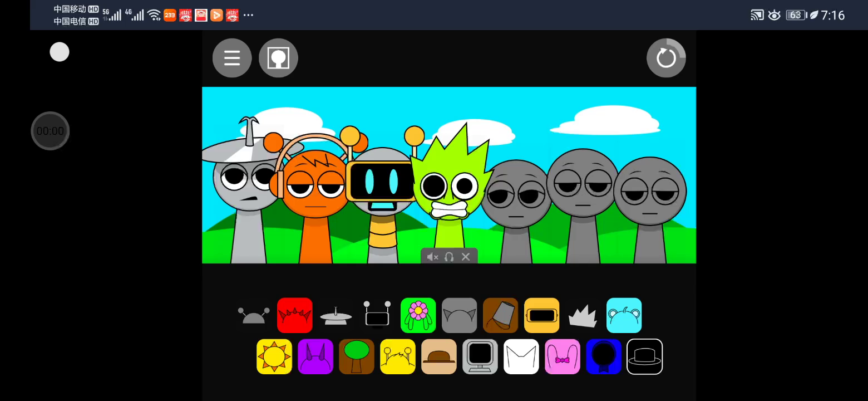
Task: Tap the white floating dot button
Action: click(x=60, y=52)
